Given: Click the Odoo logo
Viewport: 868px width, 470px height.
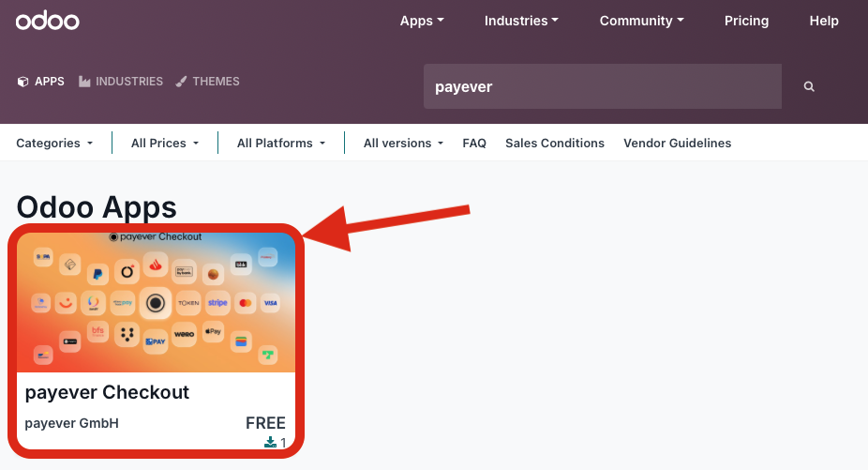Looking at the screenshot, I should coord(48,21).
